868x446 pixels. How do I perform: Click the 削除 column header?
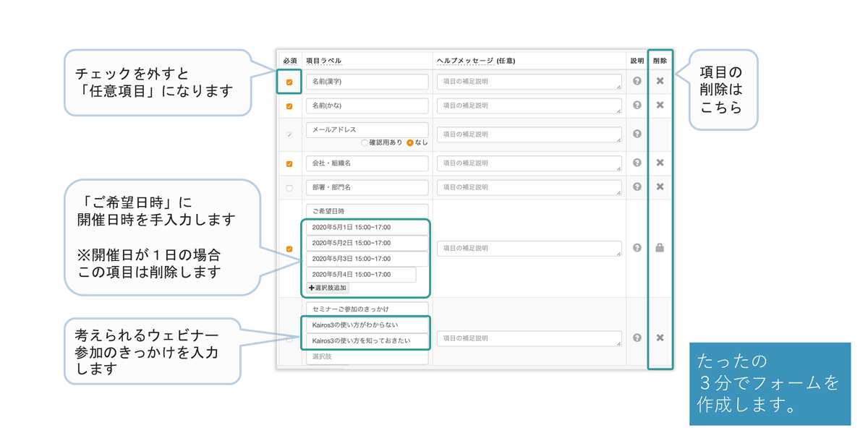pyautogui.click(x=660, y=61)
